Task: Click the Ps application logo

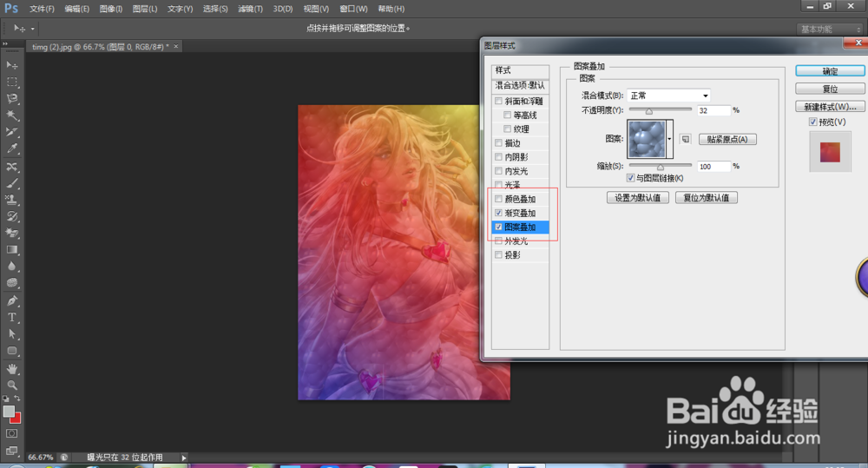Action: 11,9
